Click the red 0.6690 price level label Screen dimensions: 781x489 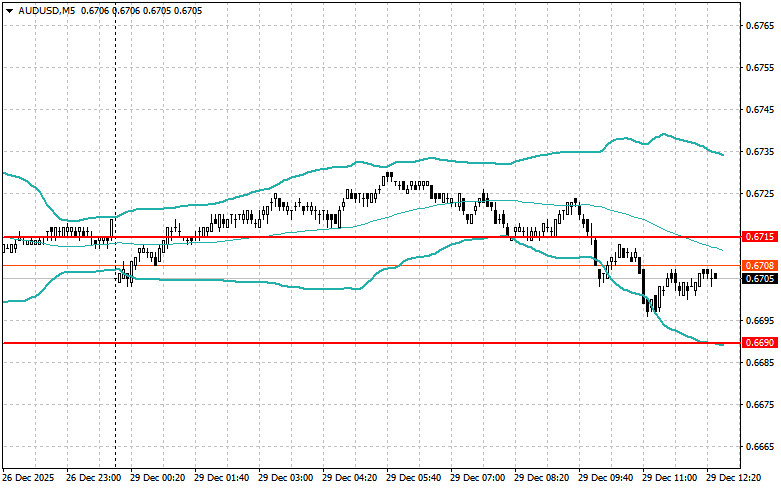click(x=760, y=343)
